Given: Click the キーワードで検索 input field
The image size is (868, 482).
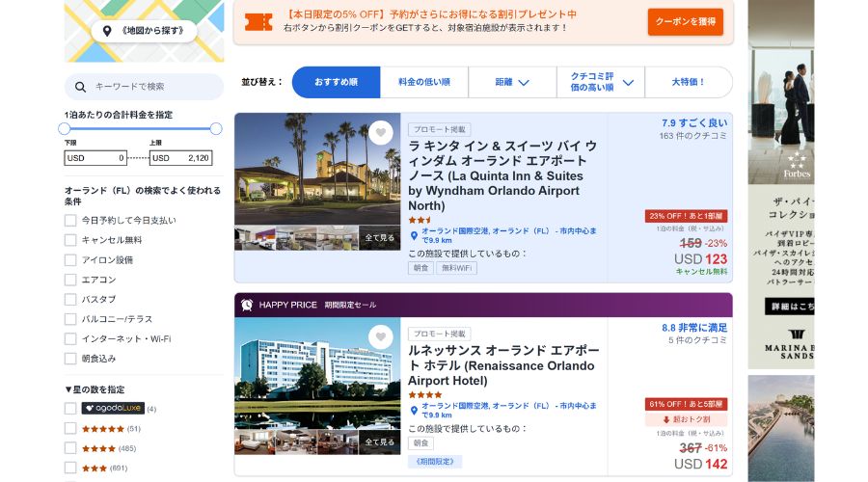Looking at the screenshot, I should pyautogui.click(x=144, y=87).
